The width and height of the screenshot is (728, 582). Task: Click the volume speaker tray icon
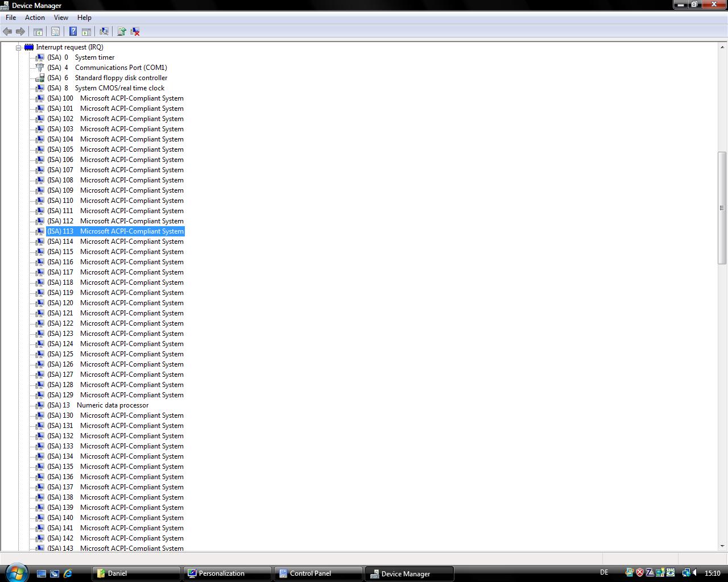pos(695,573)
